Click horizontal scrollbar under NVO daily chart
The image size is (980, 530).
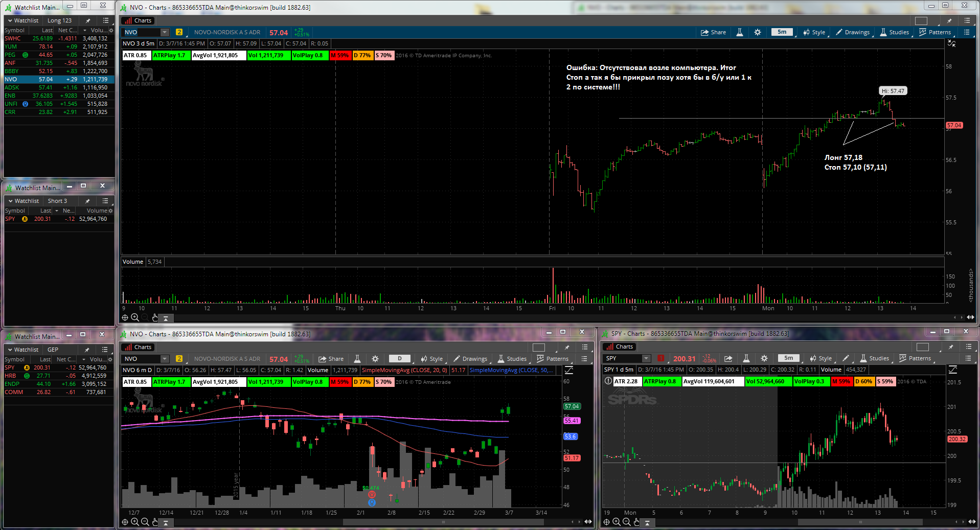click(443, 522)
